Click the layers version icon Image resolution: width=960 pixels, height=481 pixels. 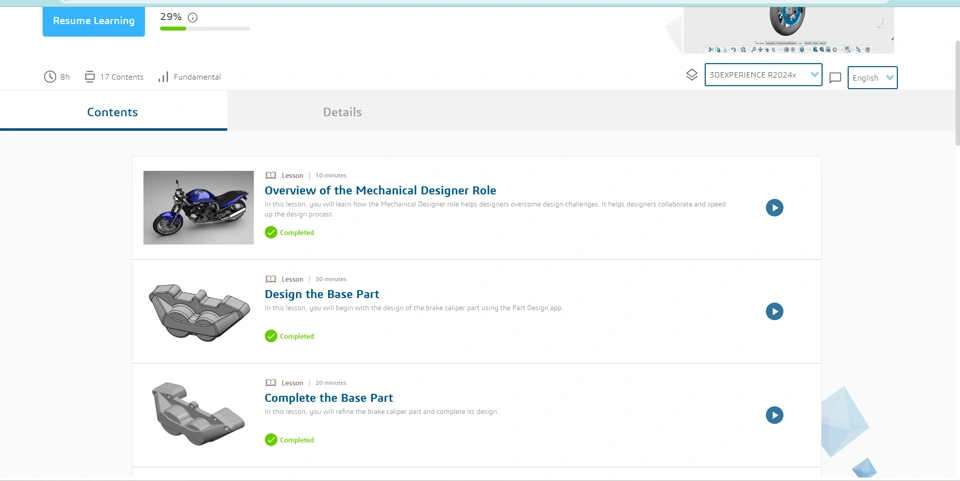pyautogui.click(x=691, y=75)
